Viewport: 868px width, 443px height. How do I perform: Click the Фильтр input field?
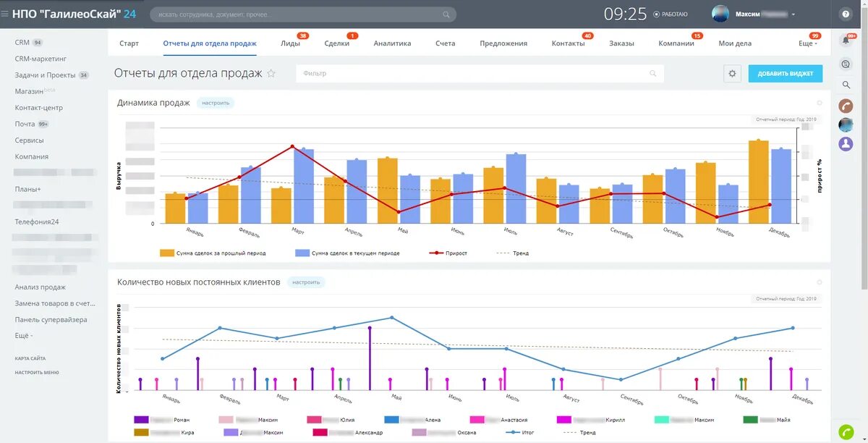tap(480, 73)
